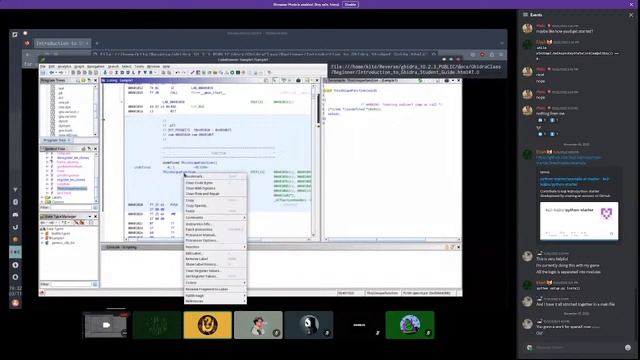Choose Remove Label in context menu
Screen dimensions: 640x360
point(215,259)
